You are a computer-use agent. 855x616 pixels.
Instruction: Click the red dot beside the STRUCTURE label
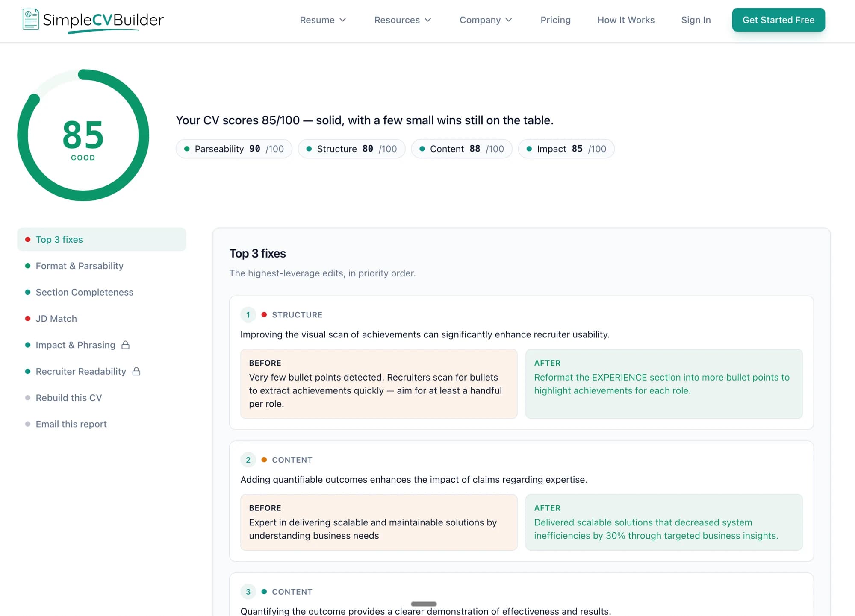click(x=264, y=315)
